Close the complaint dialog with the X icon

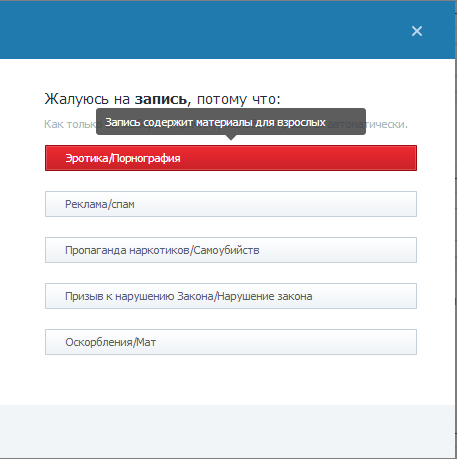pos(417,31)
